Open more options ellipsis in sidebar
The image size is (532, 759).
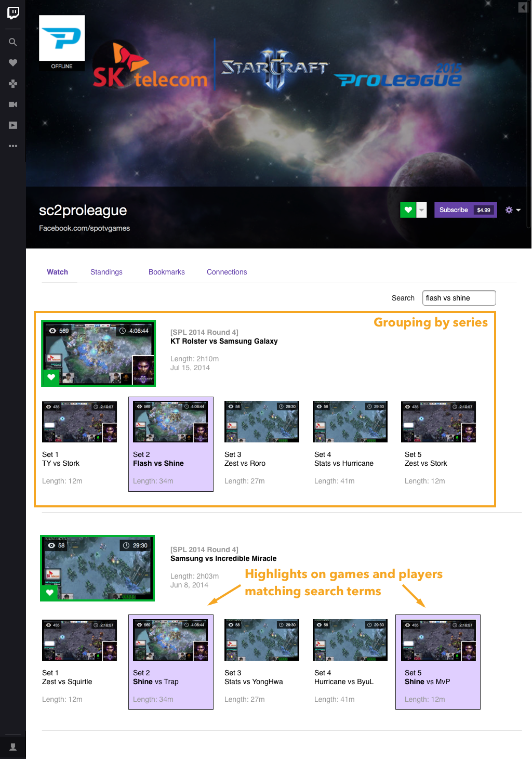tap(13, 146)
